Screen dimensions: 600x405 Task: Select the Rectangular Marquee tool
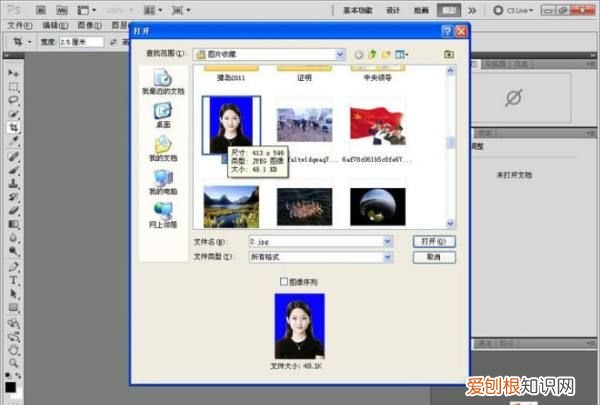[x=13, y=87]
